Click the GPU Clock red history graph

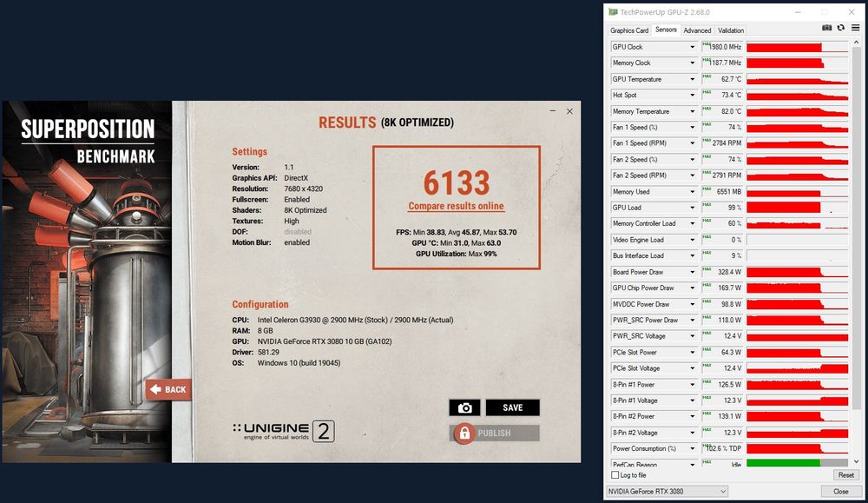pos(797,47)
